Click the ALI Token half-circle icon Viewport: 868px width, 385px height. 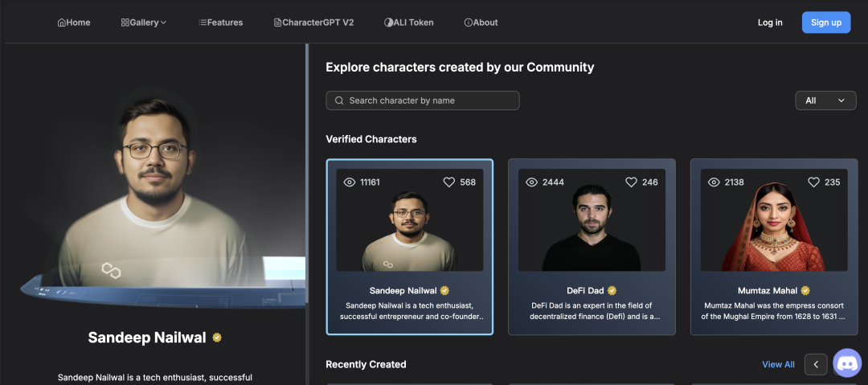[x=388, y=23]
